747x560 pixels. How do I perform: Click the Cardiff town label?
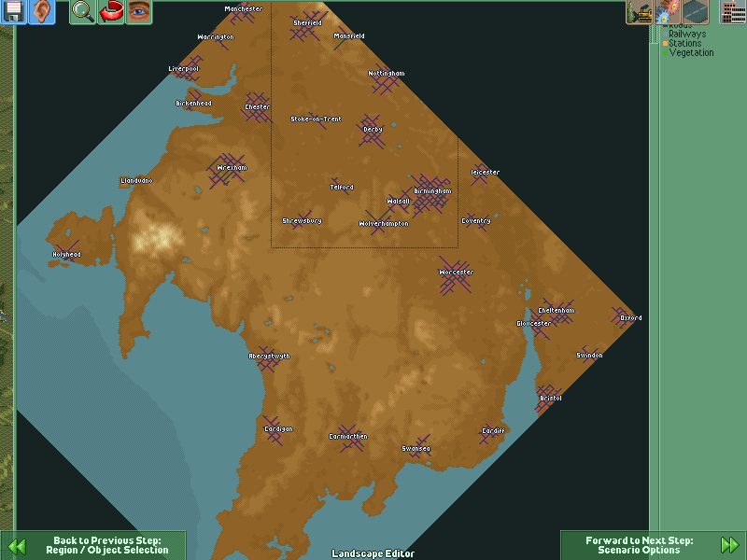click(493, 431)
